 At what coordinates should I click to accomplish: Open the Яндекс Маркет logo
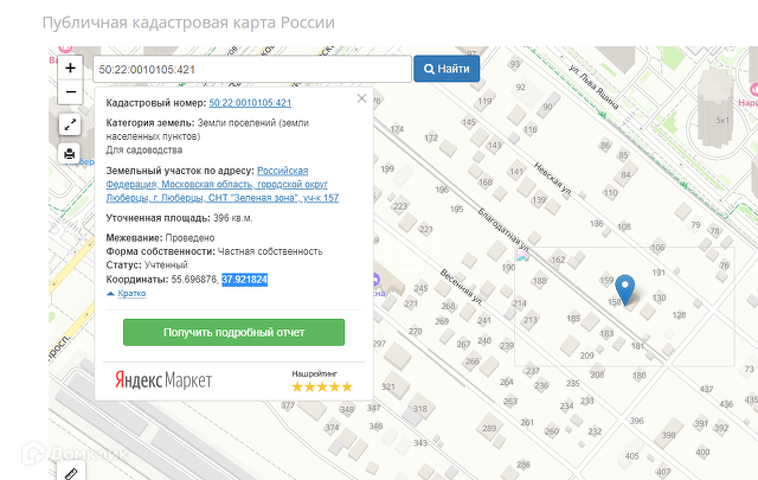pos(163,380)
